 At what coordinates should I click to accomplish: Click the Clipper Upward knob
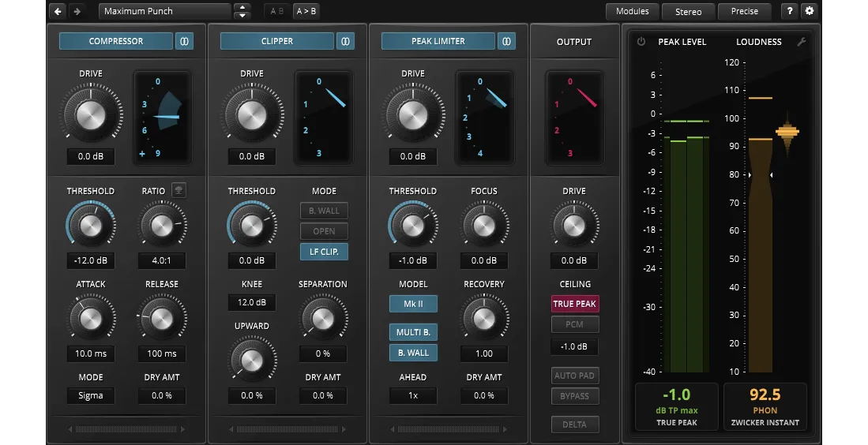click(x=252, y=360)
